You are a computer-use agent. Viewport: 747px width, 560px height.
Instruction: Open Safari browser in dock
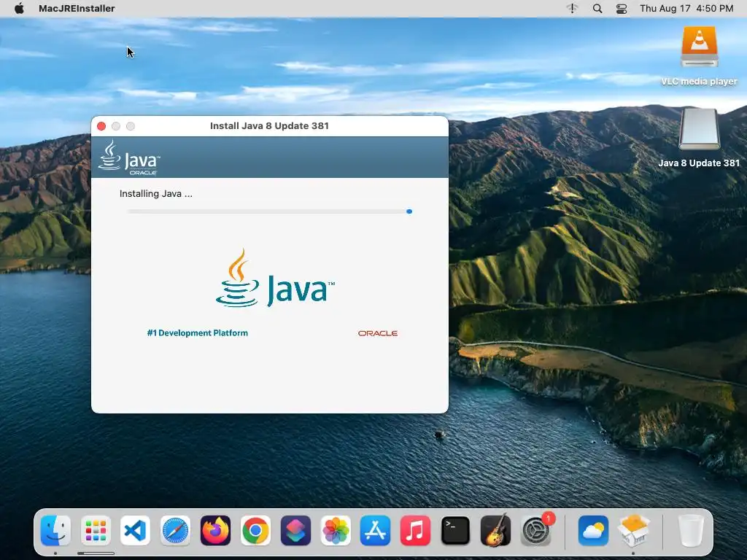point(175,531)
